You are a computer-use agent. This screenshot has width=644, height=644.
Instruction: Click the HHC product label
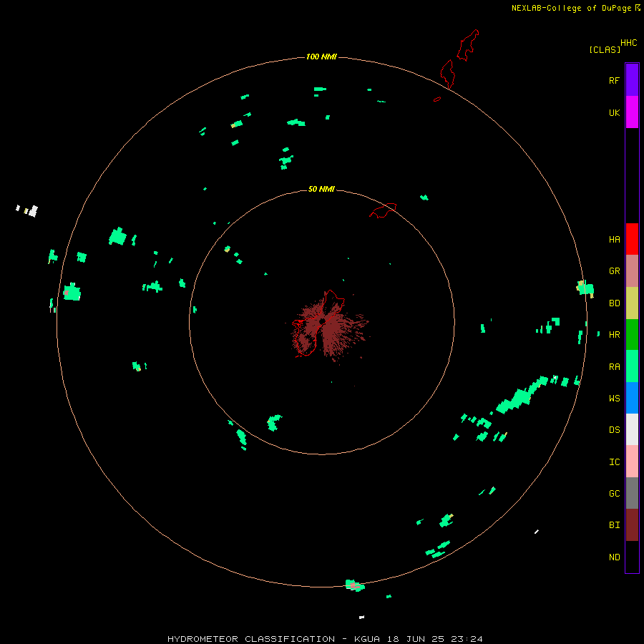(628, 43)
